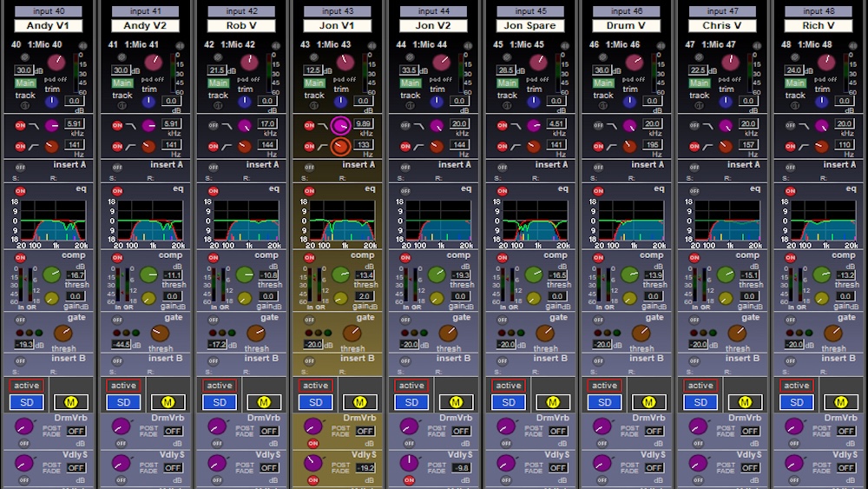Click the active button on Rich V

tap(796, 386)
